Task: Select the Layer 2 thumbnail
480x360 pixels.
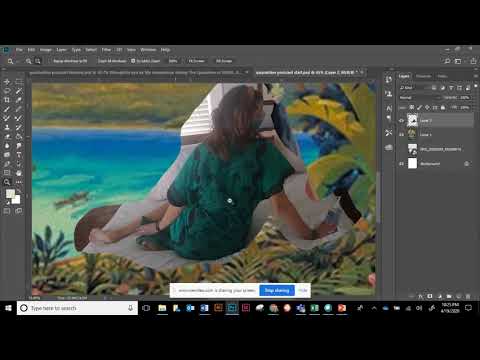Action: click(413, 120)
